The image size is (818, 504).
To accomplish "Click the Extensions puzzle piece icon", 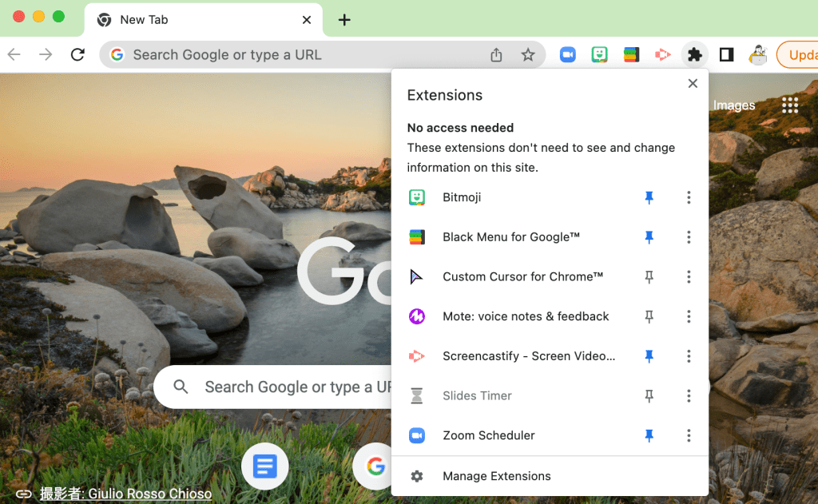I will click(x=694, y=54).
